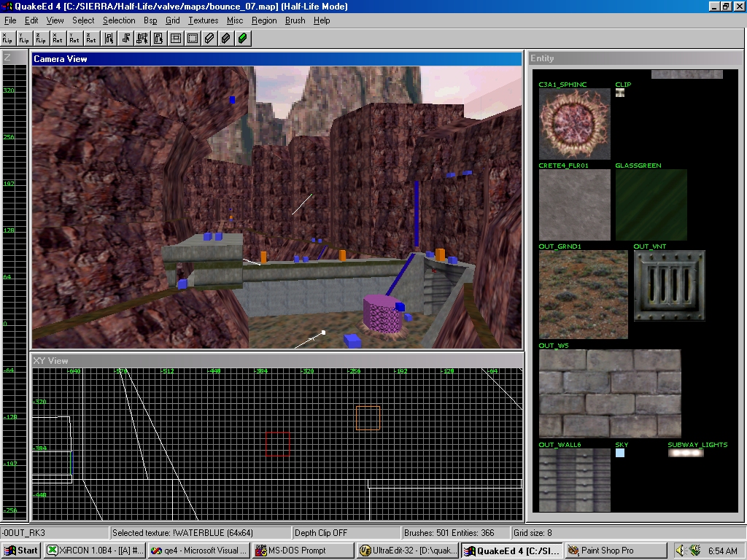
Task: Select the OUT_W5 brick wall texture
Action: point(610,393)
